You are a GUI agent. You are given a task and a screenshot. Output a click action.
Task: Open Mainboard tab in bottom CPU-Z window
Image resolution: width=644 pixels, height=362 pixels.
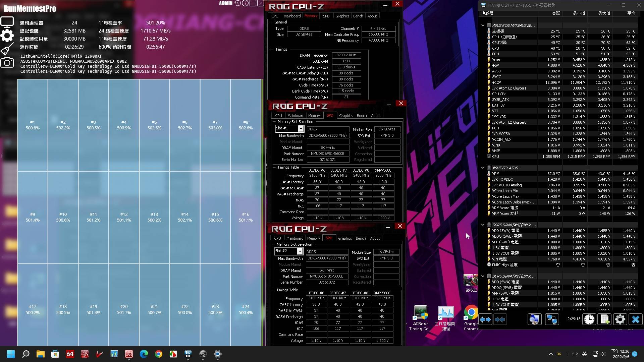point(294,238)
